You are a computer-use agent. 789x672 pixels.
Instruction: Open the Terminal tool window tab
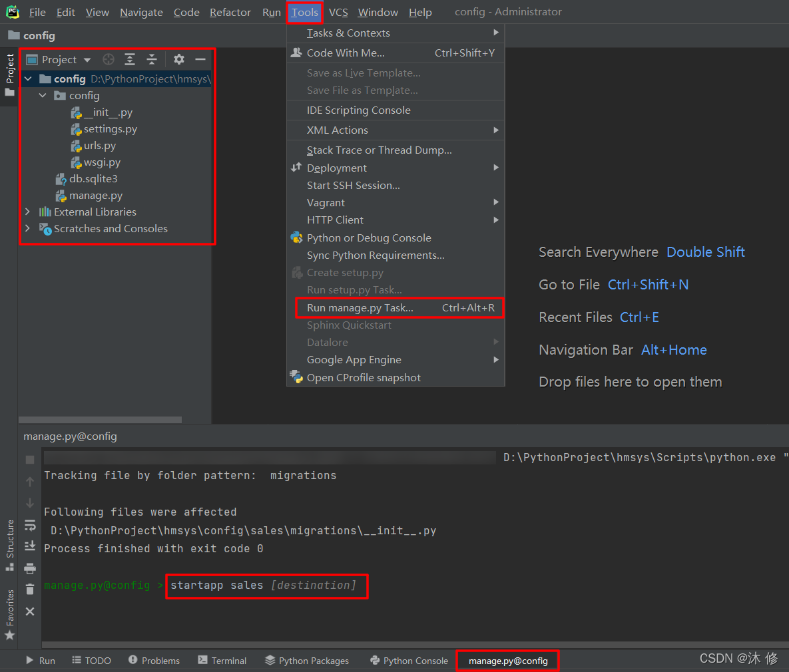coord(222,661)
